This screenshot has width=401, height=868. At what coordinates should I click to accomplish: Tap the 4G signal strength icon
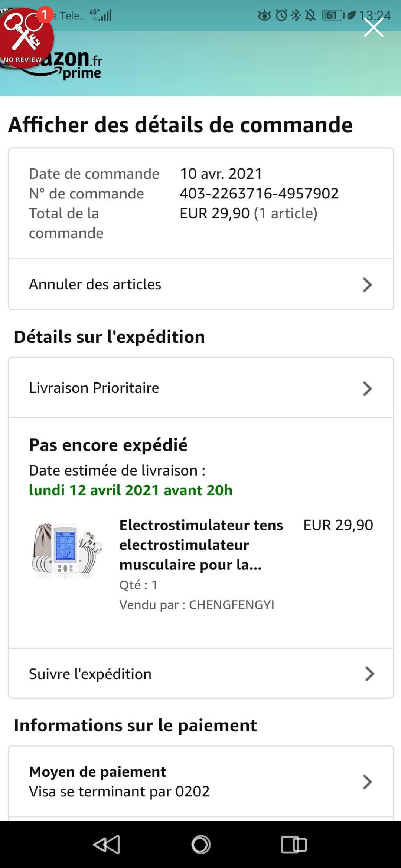(x=101, y=15)
